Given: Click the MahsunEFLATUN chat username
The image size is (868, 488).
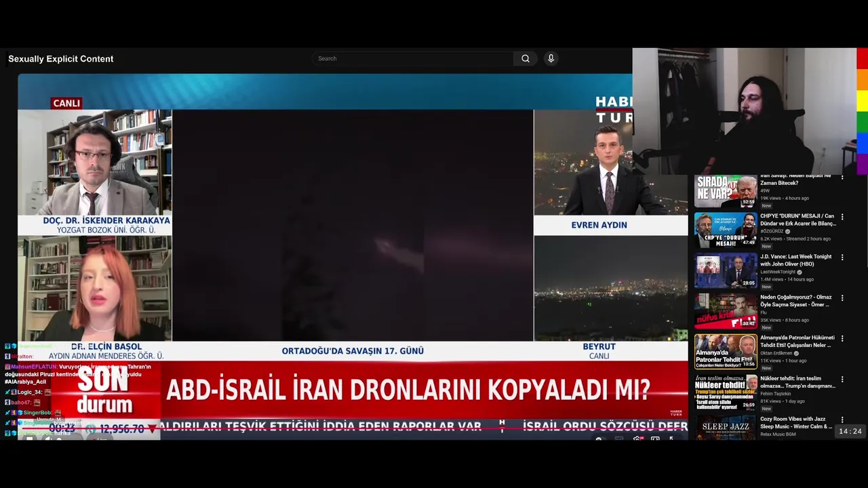Looking at the screenshot, I should pos(34,367).
